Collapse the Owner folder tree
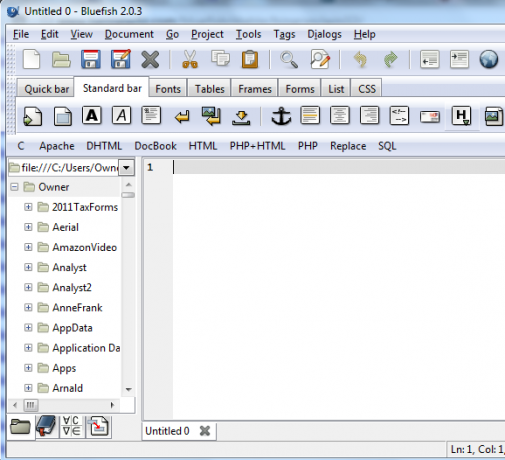The height and width of the screenshot is (460, 505). [14, 187]
